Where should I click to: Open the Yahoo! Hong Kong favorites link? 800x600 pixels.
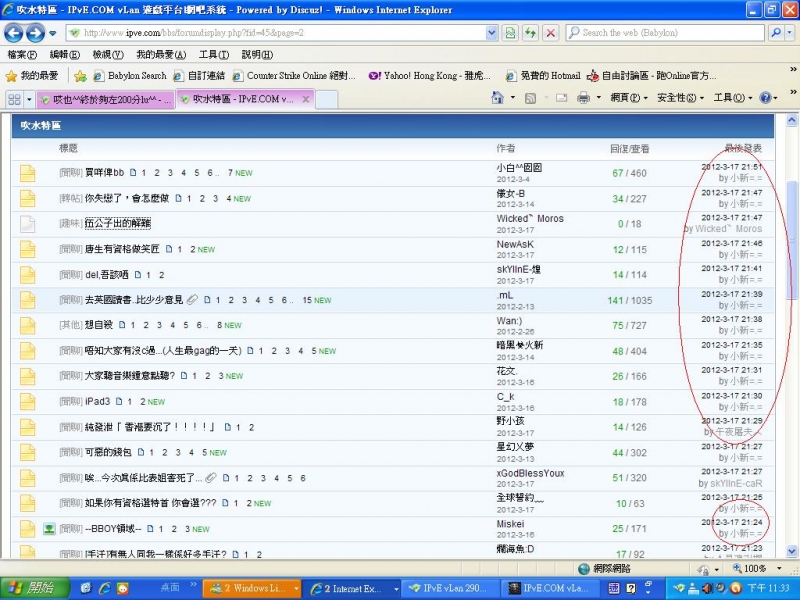point(428,75)
